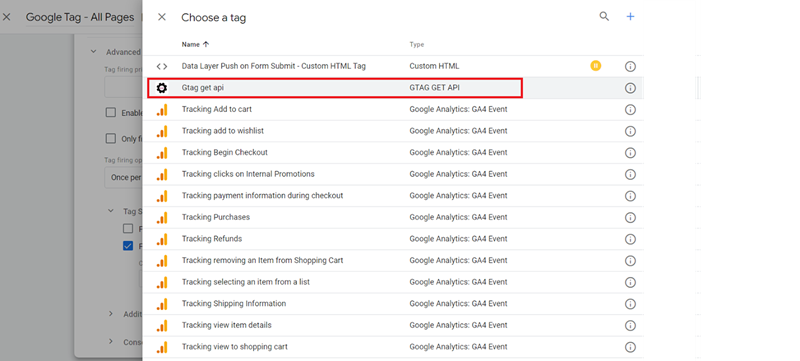Image resolution: width=800 pixels, height=361 pixels.
Task: Click the analytics icon beside Tracking Refunds
Action: pos(162,239)
